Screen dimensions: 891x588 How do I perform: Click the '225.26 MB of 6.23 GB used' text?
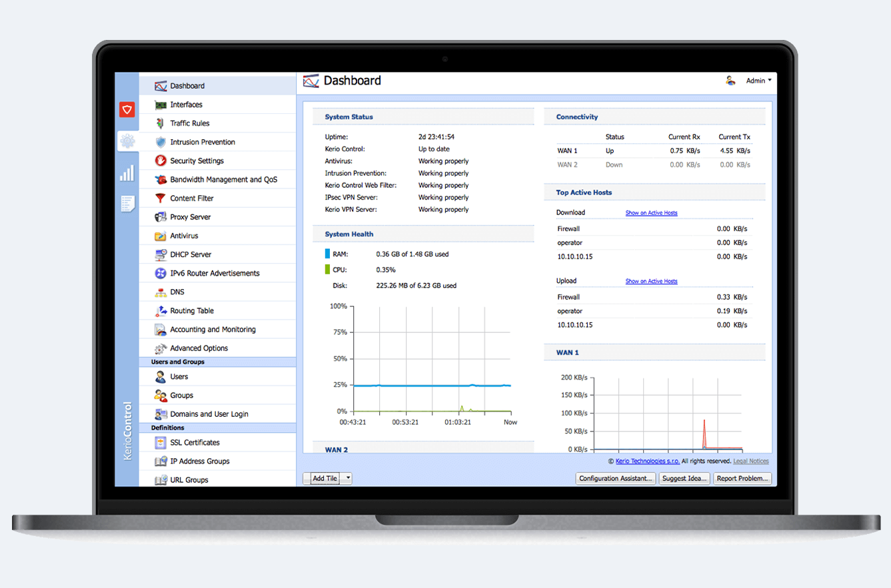(416, 286)
